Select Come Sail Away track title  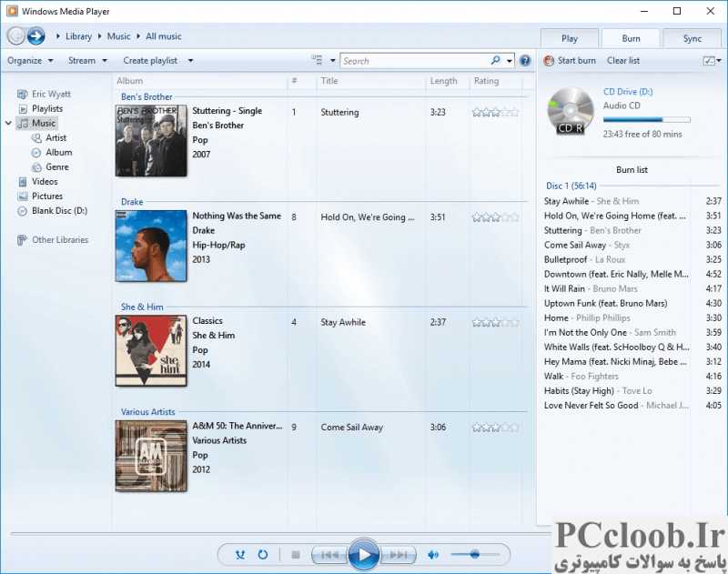(352, 428)
